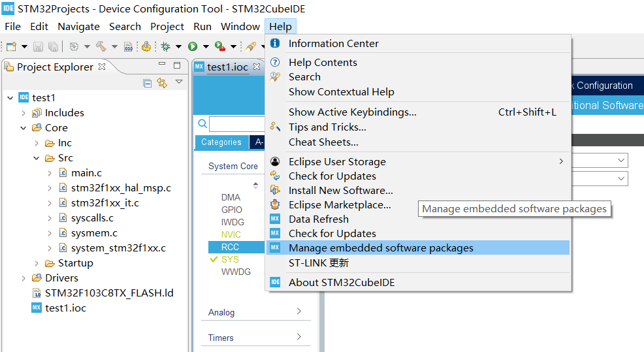Click the green Run play icon

point(193,46)
